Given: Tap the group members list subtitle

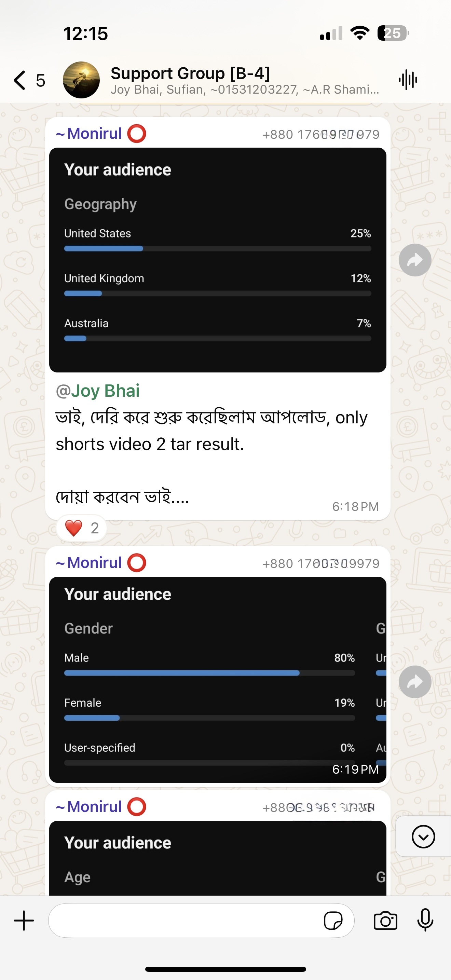Looking at the screenshot, I should click(x=245, y=90).
